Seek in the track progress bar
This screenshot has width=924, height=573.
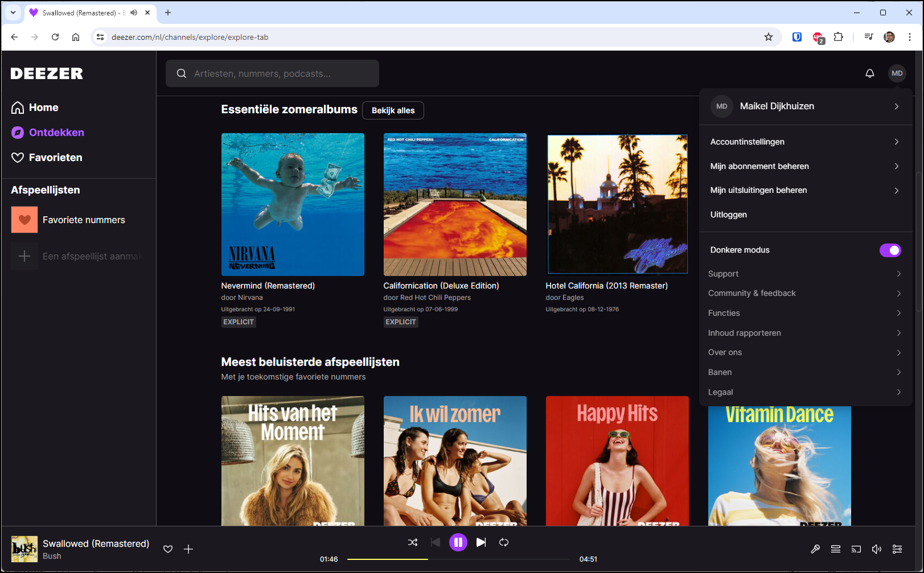(458, 559)
